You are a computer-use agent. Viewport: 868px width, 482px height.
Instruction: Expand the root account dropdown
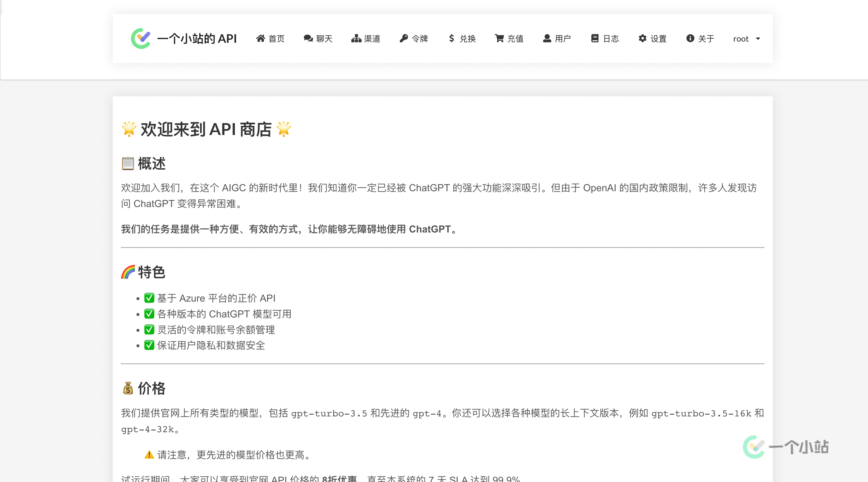coord(746,38)
